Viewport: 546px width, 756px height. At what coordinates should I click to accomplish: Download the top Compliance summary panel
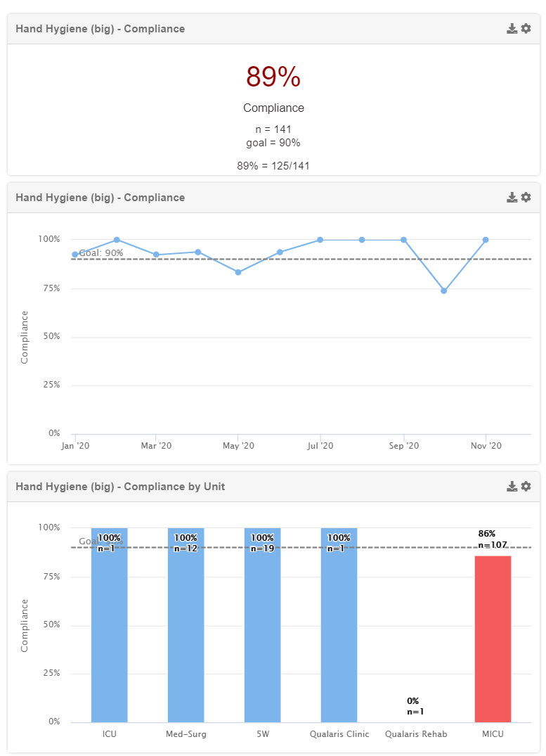[512, 29]
